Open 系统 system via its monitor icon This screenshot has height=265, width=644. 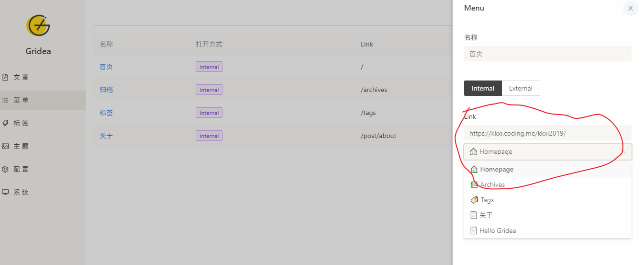pyautogui.click(x=5, y=192)
